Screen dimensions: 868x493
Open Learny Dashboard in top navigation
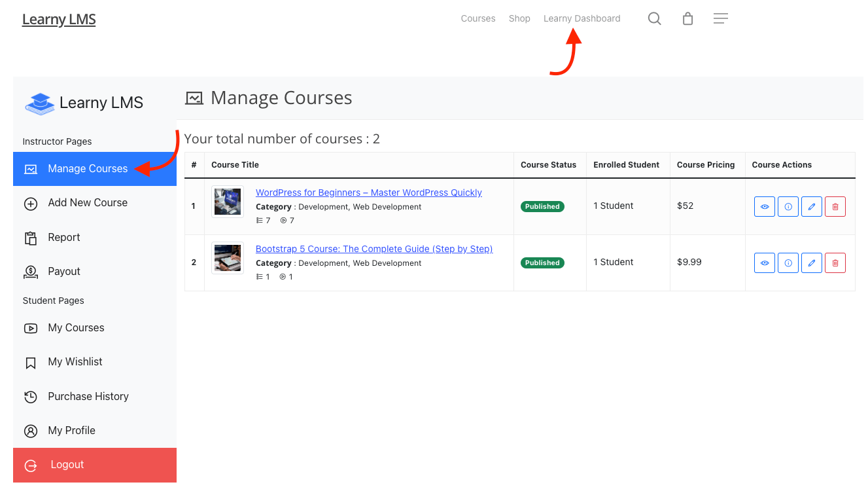pyautogui.click(x=582, y=18)
